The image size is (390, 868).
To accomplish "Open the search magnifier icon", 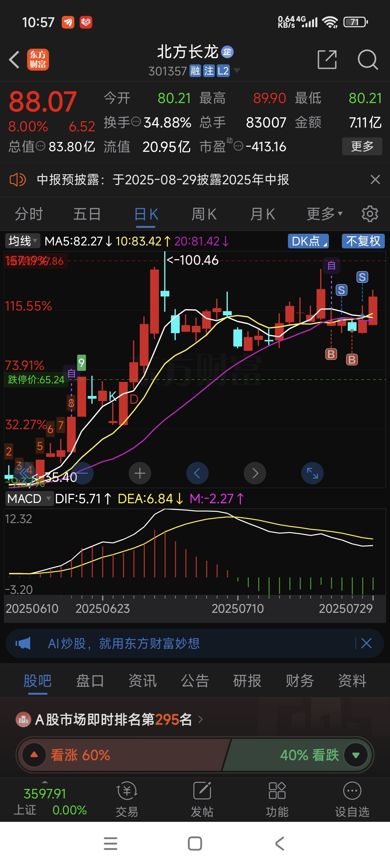I will coord(368,59).
